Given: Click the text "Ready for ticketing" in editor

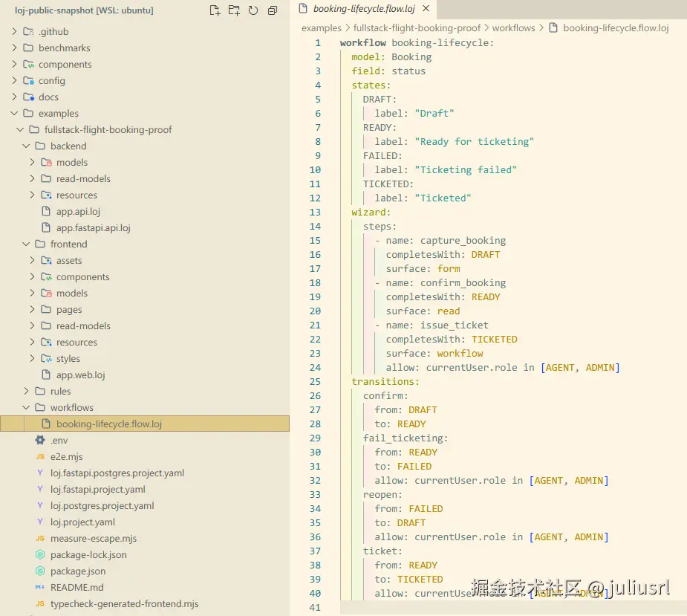Looking at the screenshot, I should click(x=474, y=142).
